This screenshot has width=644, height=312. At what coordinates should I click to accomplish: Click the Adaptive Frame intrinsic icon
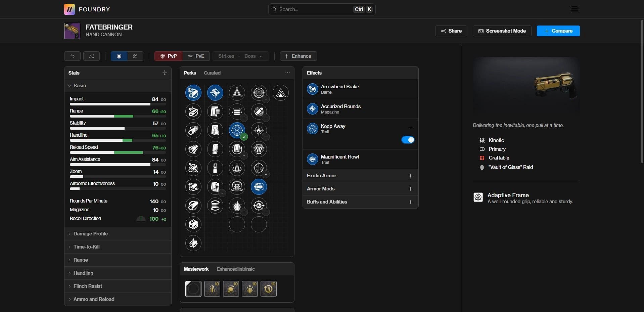point(478,197)
